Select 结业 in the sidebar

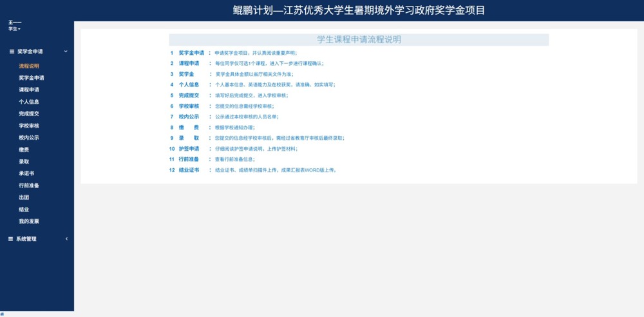point(24,209)
